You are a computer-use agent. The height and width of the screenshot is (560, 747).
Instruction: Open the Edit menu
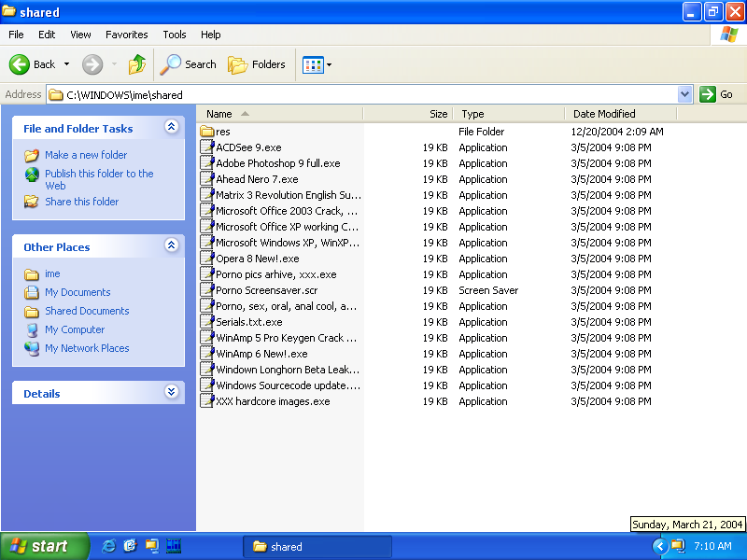coord(47,35)
